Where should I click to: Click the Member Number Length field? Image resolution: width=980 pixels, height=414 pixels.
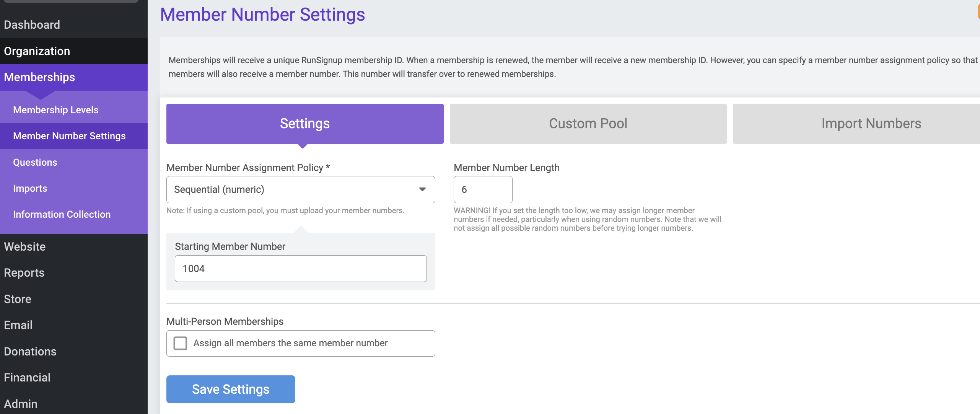tap(482, 189)
